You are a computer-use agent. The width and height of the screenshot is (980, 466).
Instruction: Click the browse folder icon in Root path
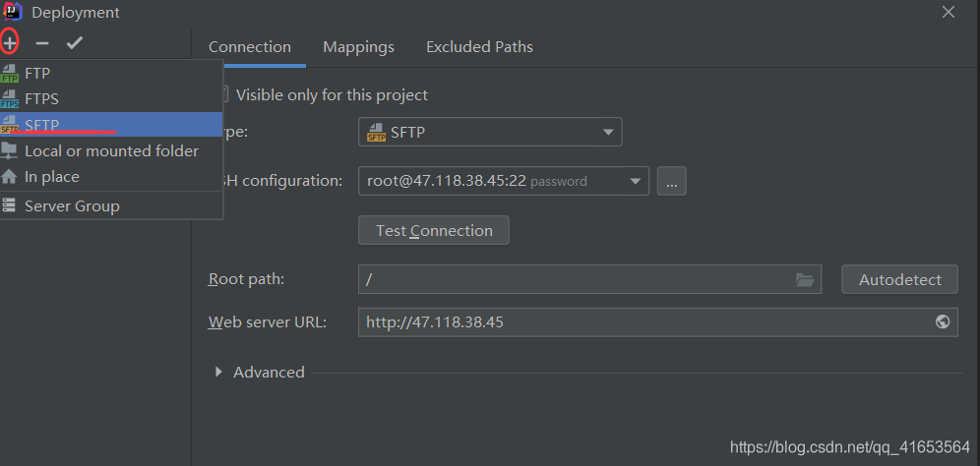(805, 279)
